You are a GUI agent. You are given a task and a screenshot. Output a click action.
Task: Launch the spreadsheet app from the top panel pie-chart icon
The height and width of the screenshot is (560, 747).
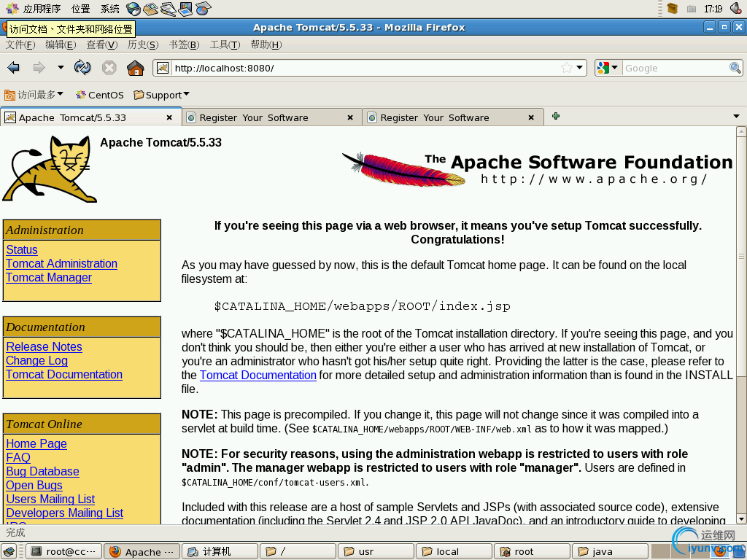click(x=203, y=9)
